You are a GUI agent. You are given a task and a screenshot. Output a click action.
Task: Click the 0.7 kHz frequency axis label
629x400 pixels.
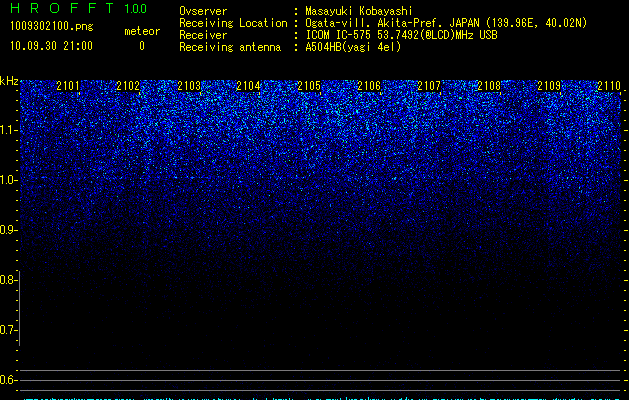(9, 330)
